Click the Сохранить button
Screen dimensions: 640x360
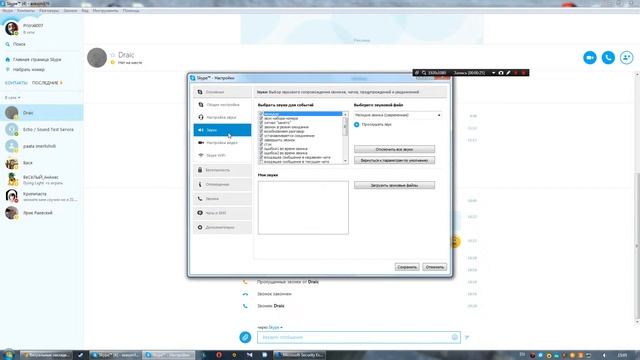(407, 267)
